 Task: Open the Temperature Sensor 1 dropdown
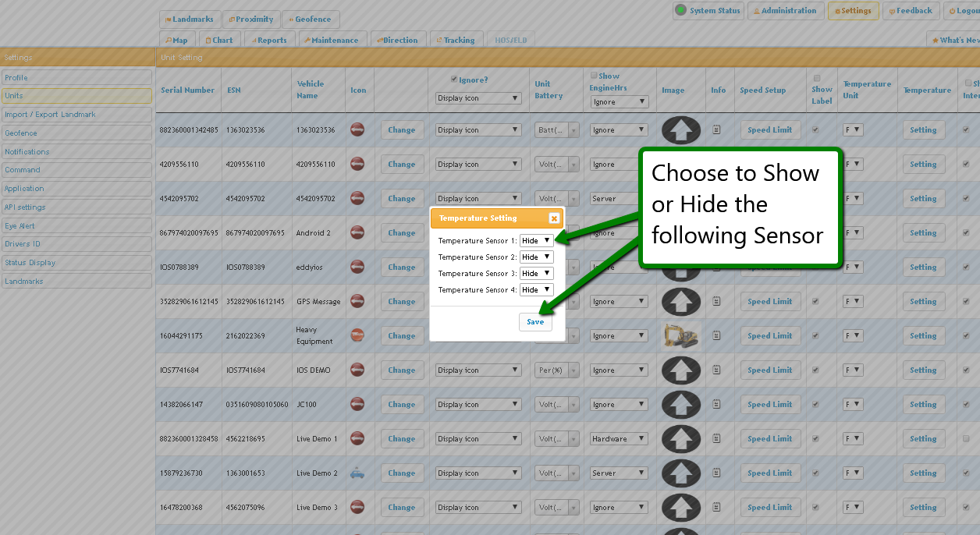pyautogui.click(x=537, y=241)
